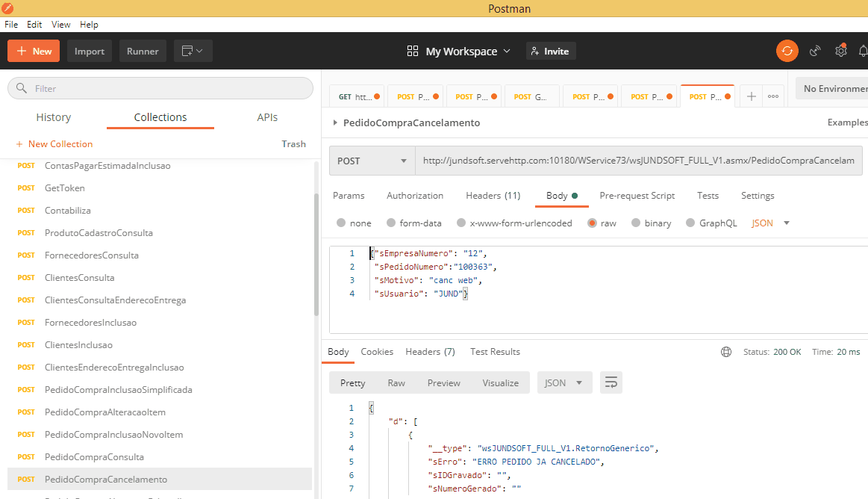Screen dimensions: 868x499
Task: Open response JSON format dropdown
Action: (x=564, y=382)
